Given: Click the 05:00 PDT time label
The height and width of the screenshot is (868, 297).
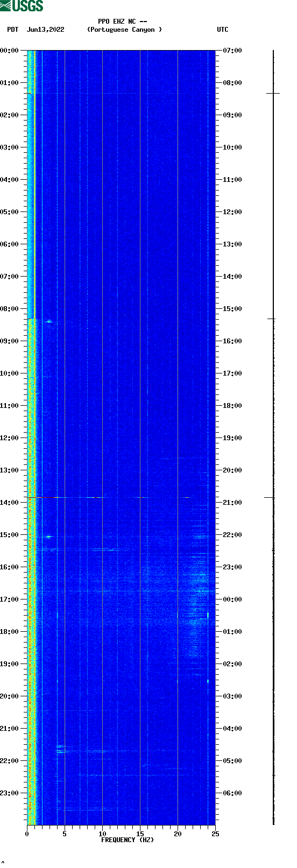Looking at the screenshot, I should pos(9,212).
